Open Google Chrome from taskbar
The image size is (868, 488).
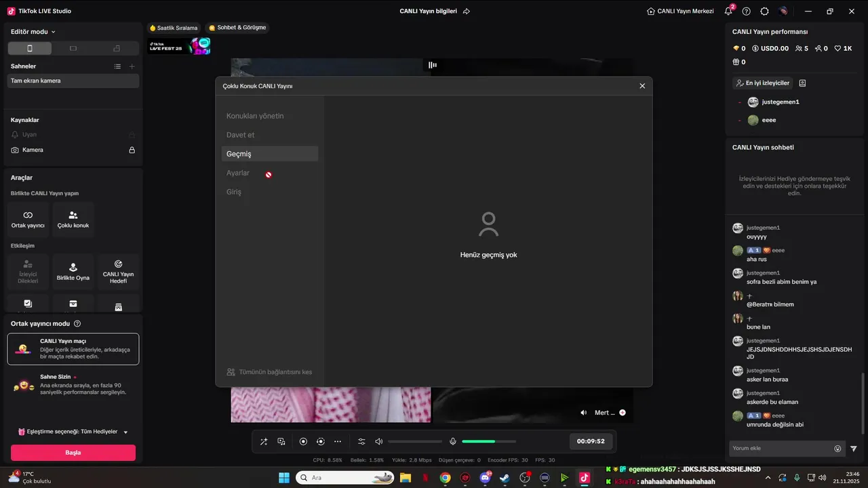(x=445, y=478)
